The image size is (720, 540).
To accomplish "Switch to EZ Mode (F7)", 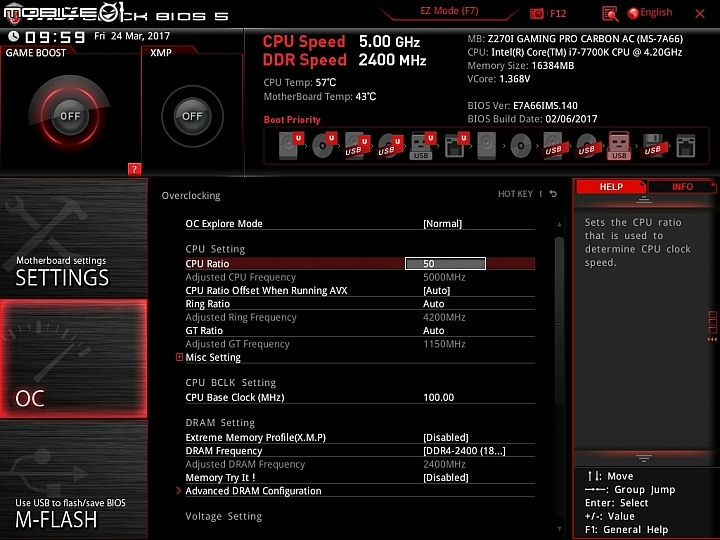I will (x=449, y=11).
